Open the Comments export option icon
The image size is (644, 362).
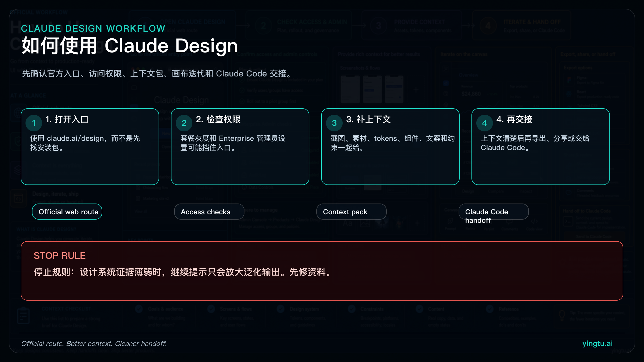click(569, 192)
